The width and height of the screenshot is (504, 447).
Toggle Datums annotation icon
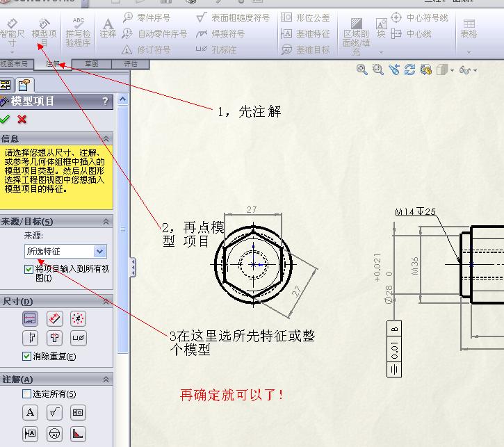click(30, 434)
